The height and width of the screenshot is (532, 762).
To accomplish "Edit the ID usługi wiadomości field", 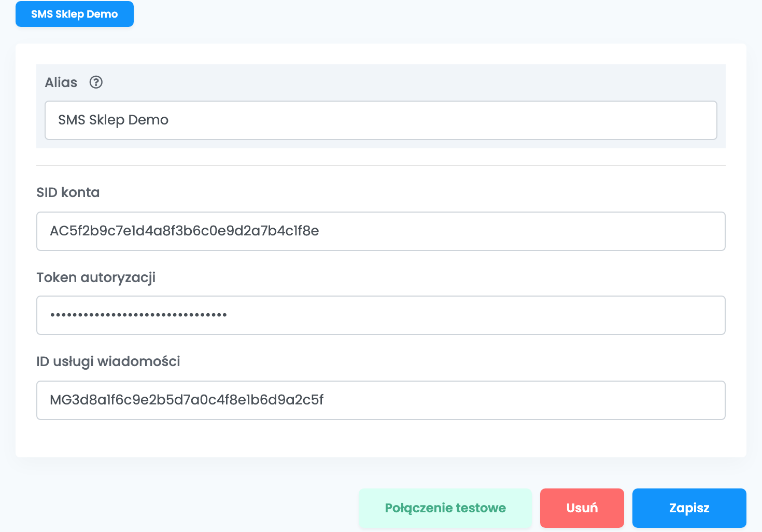I will (381, 400).
